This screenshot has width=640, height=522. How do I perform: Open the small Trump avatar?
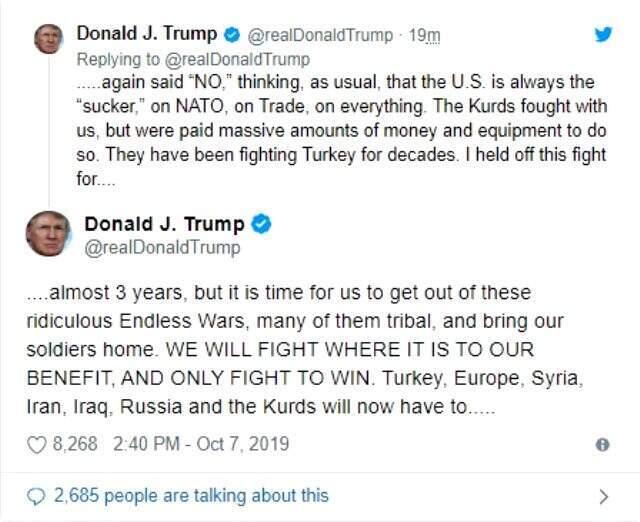pyautogui.click(x=49, y=39)
